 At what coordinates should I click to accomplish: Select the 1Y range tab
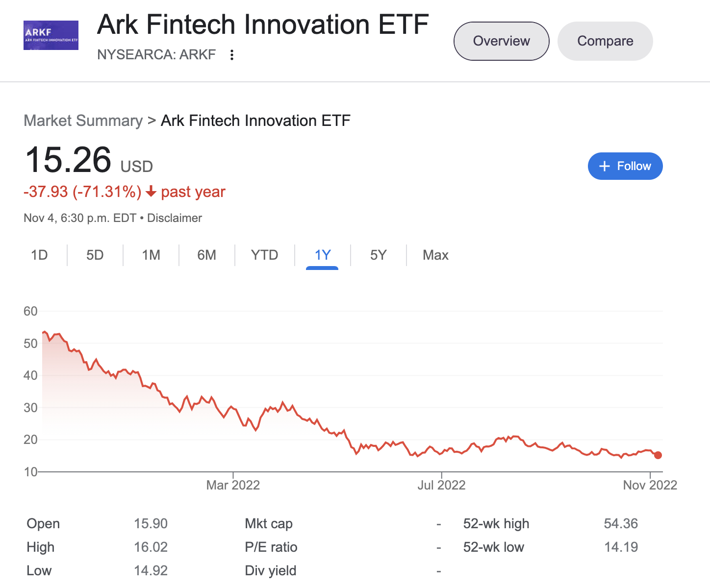(323, 255)
